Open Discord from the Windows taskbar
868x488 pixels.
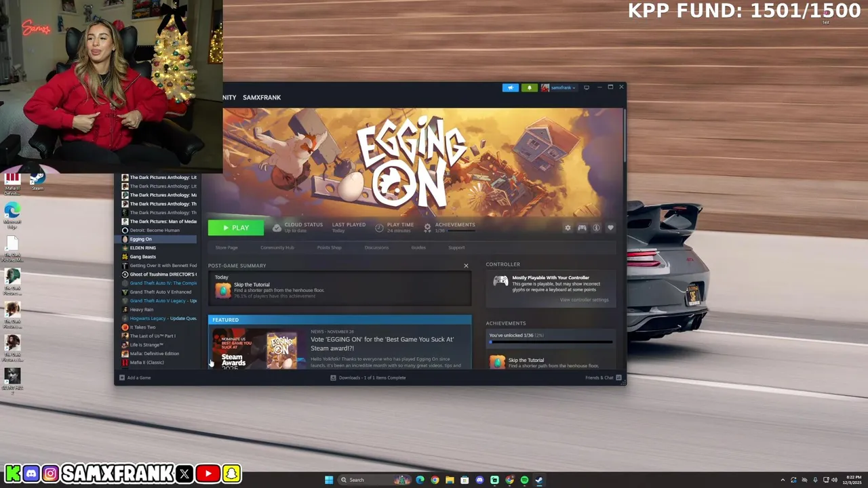tap(479, 480)
